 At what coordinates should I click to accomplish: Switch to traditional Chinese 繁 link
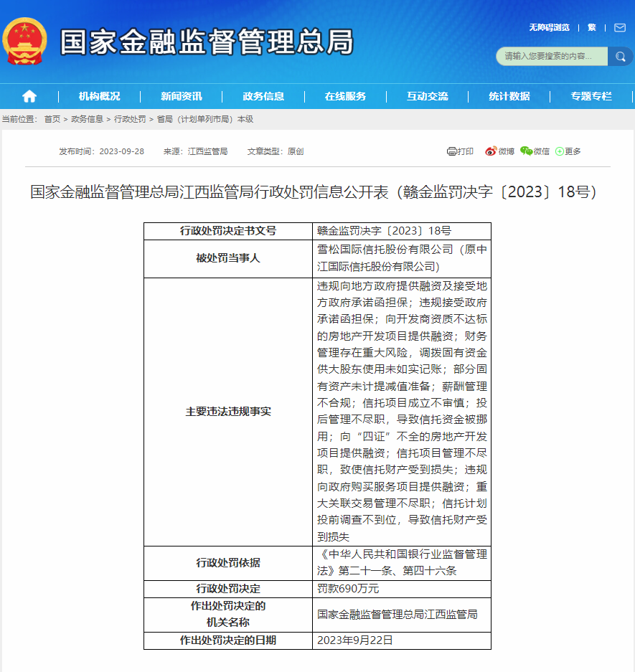point(592,27)
